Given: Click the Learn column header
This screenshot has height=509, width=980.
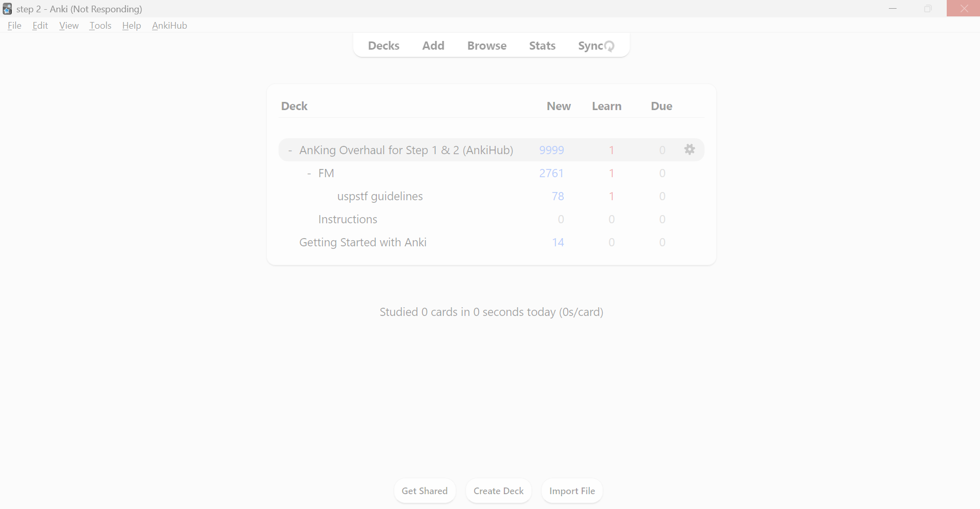Looking at the screenshot, I should [607, 106].
